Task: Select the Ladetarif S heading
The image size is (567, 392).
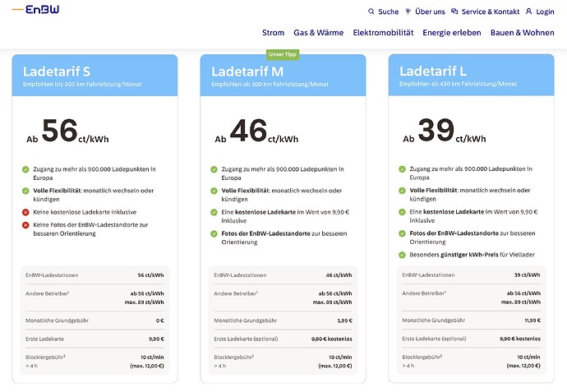Action: (57, 71)
